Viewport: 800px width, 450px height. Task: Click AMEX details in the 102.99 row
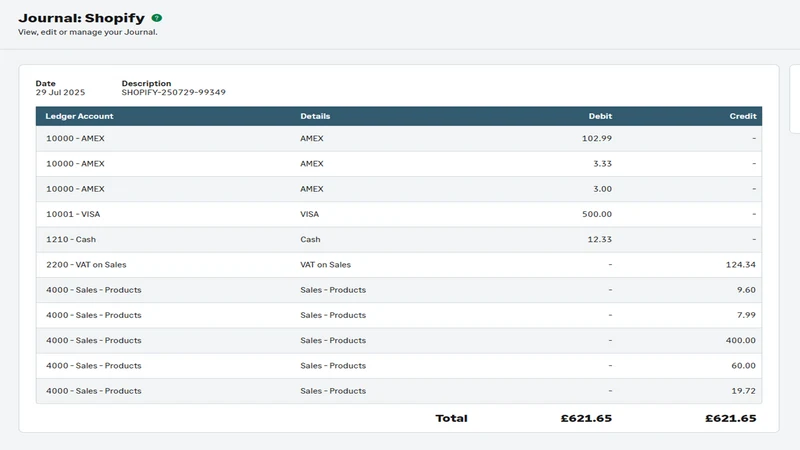(312, 138)
